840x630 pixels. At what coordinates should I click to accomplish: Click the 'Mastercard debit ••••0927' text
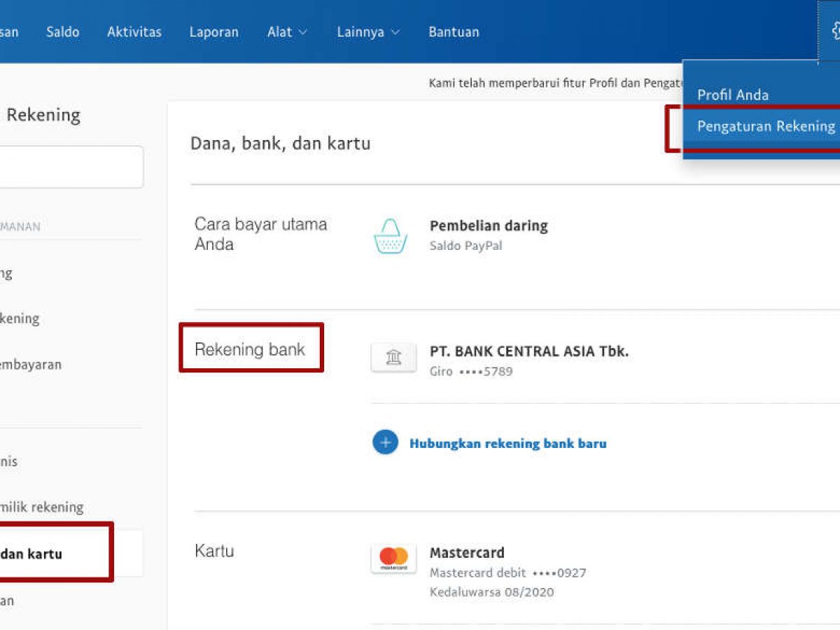(508, 573)
